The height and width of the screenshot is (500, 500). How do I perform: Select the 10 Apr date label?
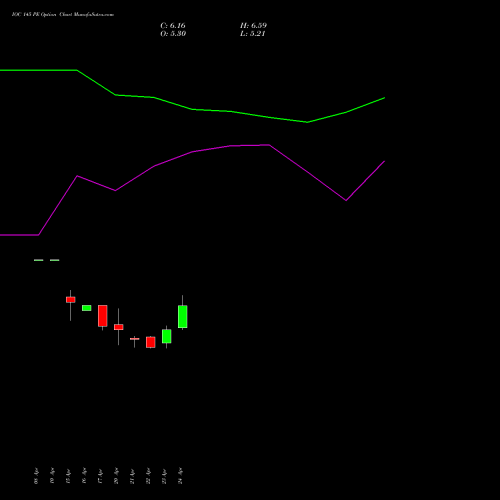coord(52,476)
